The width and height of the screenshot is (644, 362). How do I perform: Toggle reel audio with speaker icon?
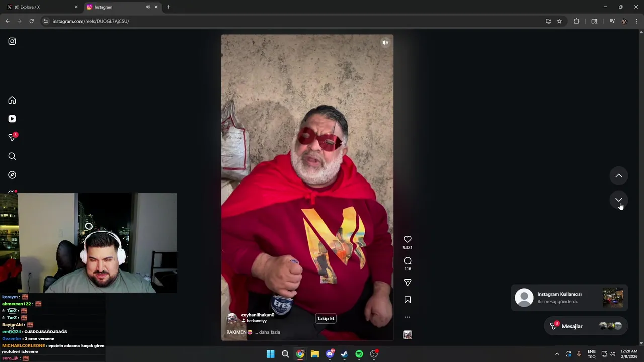click(x=385, y=43)
